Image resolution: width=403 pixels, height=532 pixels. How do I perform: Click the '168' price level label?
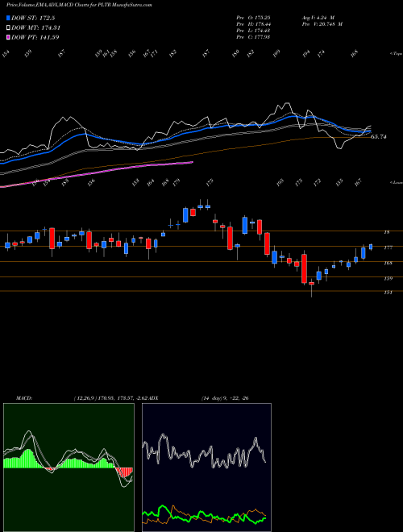(x=388, y=263)
